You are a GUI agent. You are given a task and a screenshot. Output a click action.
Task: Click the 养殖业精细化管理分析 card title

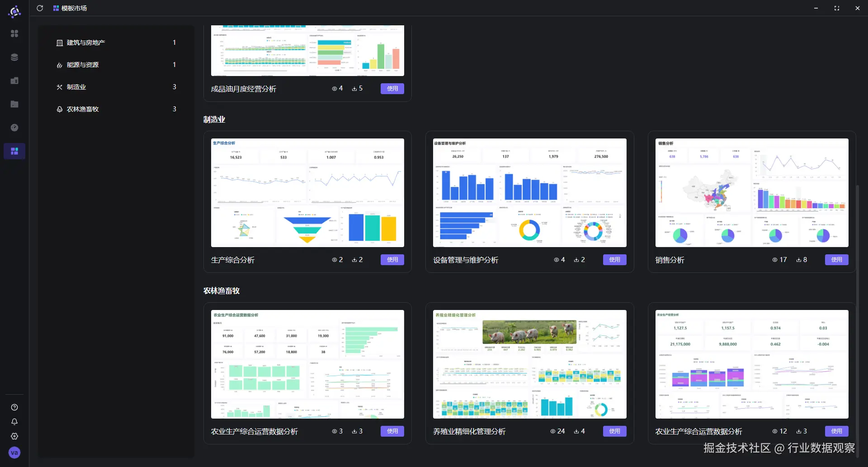click(469, 432)
